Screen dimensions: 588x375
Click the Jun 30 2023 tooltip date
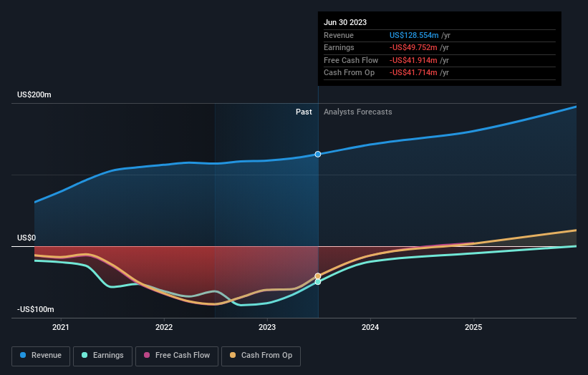[345, 22]
